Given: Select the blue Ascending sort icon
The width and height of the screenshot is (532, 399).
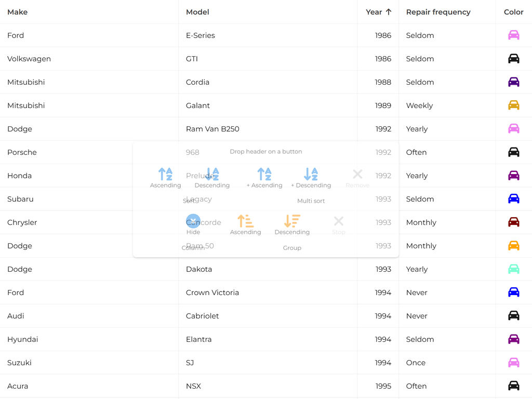Looking at the screenshot, I should click(x=166, y=174).
